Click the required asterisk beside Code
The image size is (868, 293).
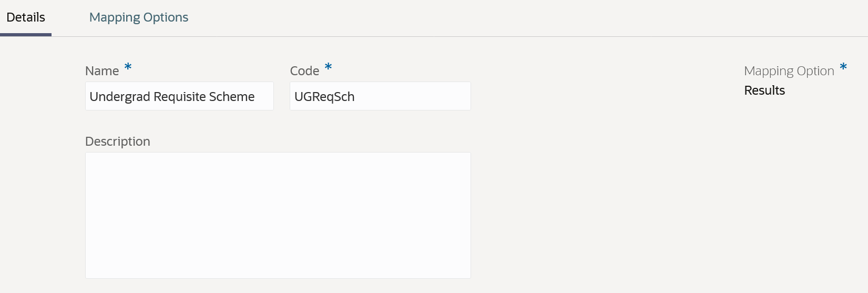click(328, 67)
